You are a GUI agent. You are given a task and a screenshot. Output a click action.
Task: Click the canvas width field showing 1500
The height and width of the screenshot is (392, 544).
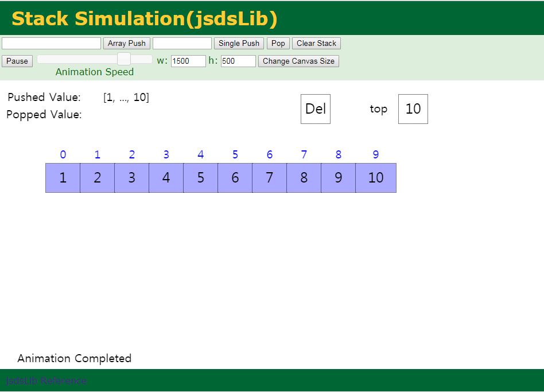[x=188, y=61]
